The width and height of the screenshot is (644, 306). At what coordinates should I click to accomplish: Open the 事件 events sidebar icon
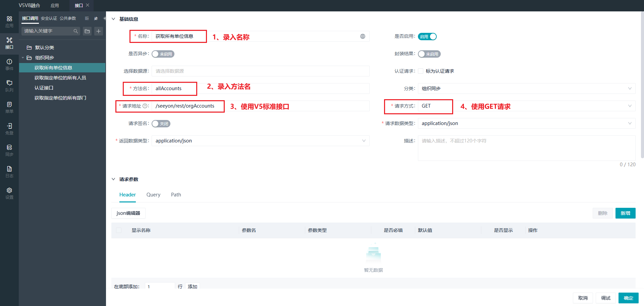tap(9, 65)
